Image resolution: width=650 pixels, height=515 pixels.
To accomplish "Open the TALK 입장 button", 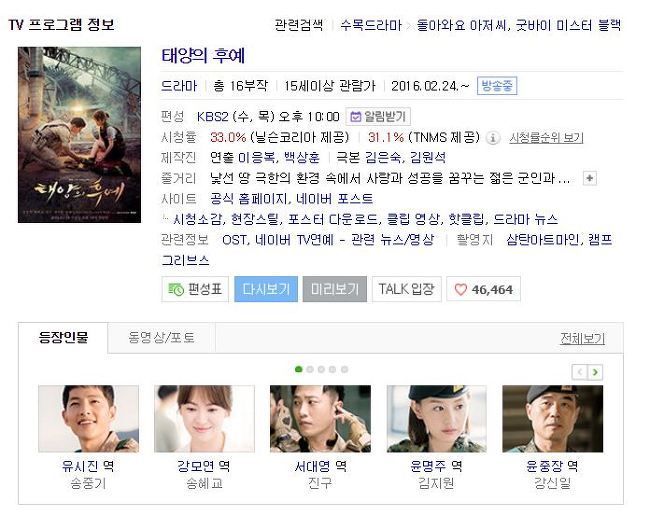I will pos(407,289).
